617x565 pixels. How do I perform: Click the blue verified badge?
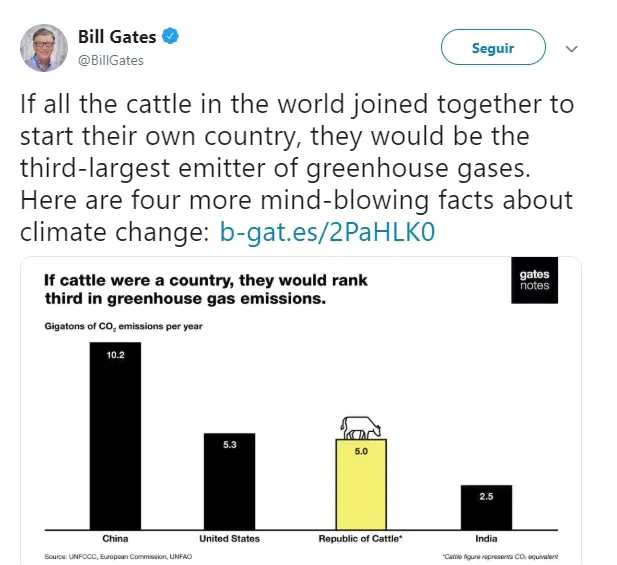172,37
